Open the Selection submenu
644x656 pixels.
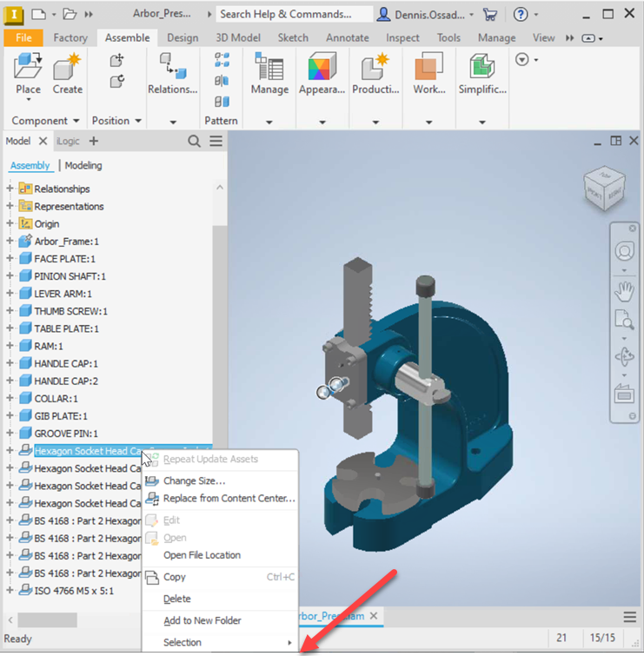tap(220, 643)
